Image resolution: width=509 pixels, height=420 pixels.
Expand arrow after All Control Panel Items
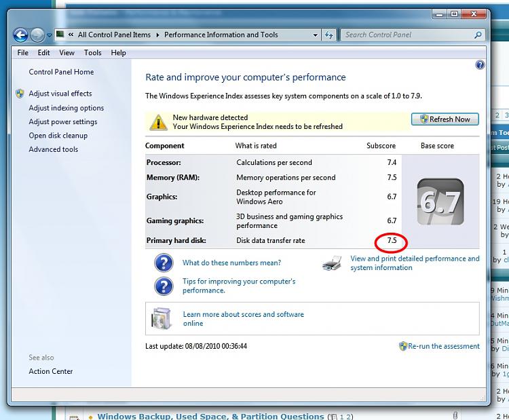tap(157, 35)
